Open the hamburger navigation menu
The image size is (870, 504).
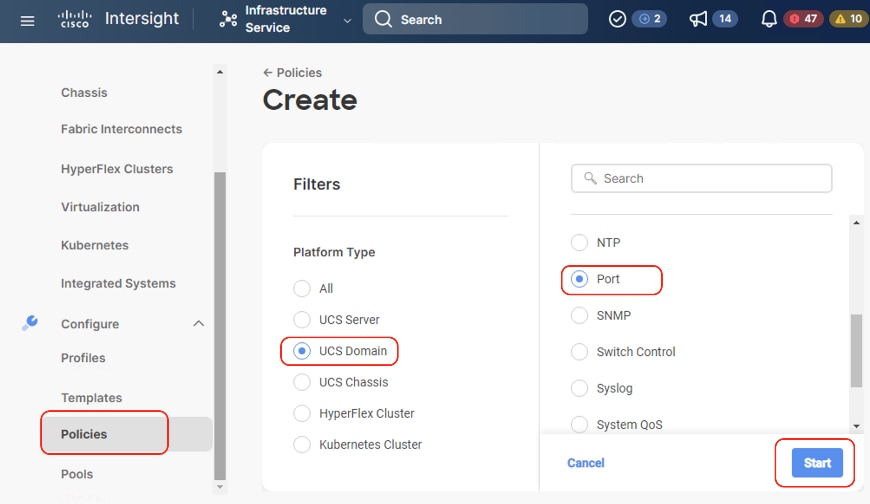(27, 21)
